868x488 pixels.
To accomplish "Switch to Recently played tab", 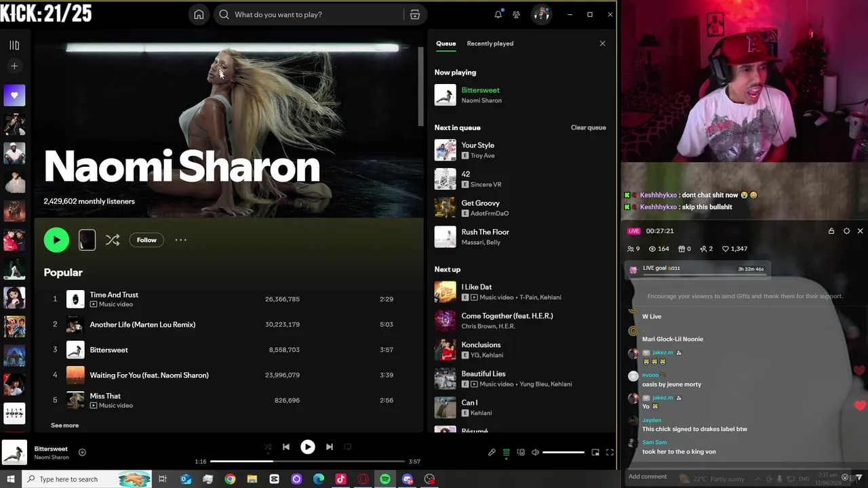I will (490, 43).
